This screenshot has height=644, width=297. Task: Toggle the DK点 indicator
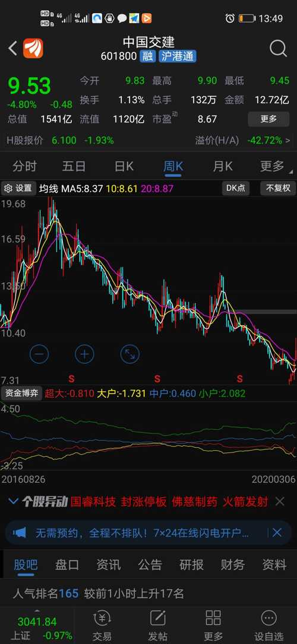[x=236, y=189]
